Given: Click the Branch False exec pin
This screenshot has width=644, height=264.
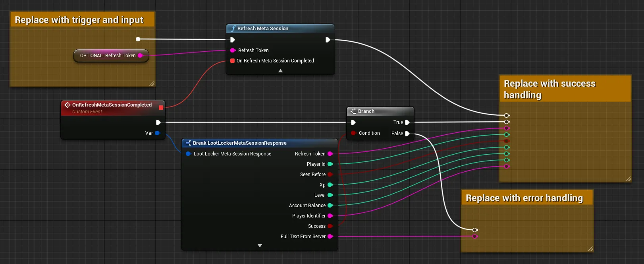Looking at the screenshot, I should 407,134.
